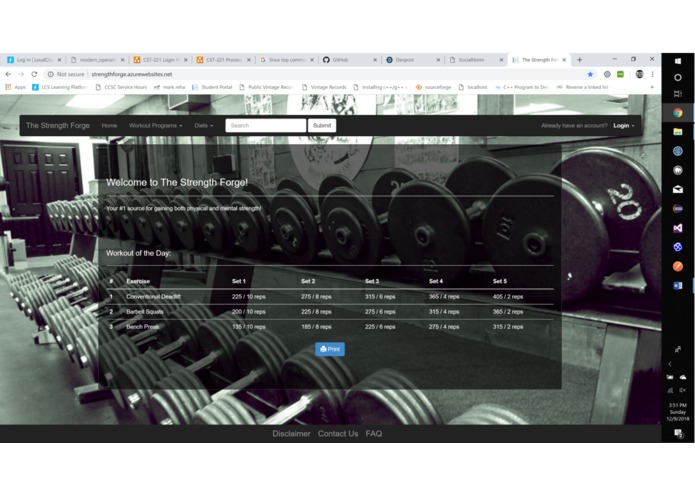Open the orange Postman icon on taskbar

point(678,266)
